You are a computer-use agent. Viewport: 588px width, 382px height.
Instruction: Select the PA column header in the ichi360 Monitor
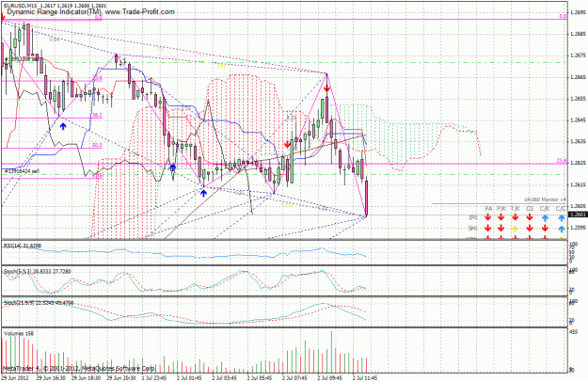[x=488, y=209]
